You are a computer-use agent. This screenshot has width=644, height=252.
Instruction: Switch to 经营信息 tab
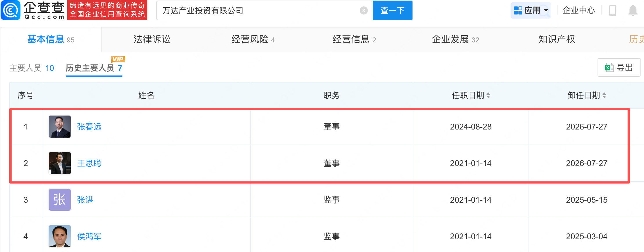click(354, 39)
